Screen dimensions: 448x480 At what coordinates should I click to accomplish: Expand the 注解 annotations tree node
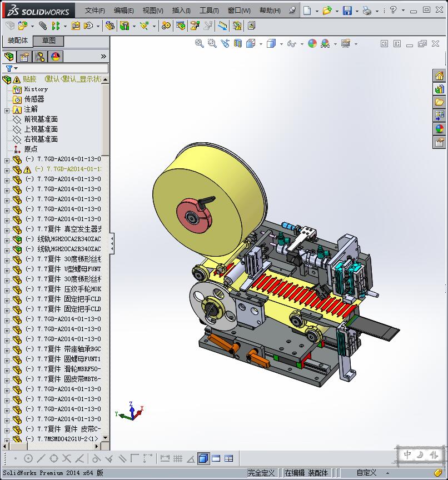tap(7, 110)
